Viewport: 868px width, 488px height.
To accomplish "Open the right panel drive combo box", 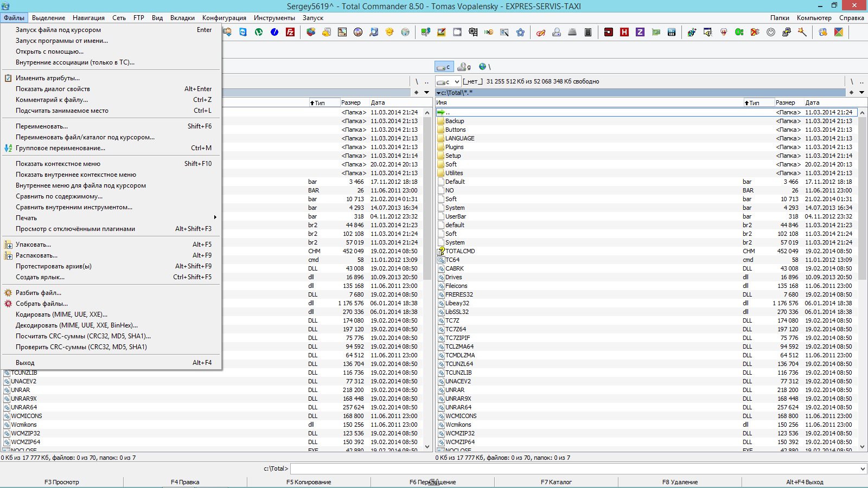I will [x=449, y=81].
